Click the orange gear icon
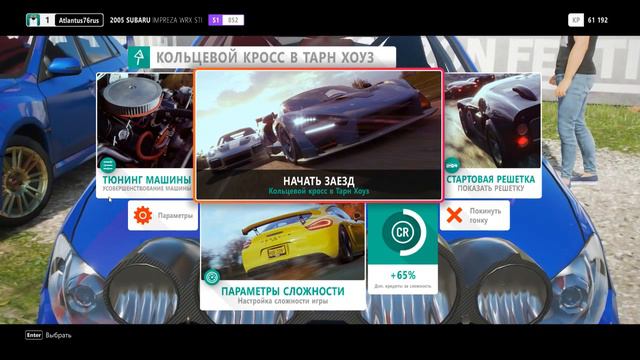Screen dimensions: 640x360 (143, 216)
